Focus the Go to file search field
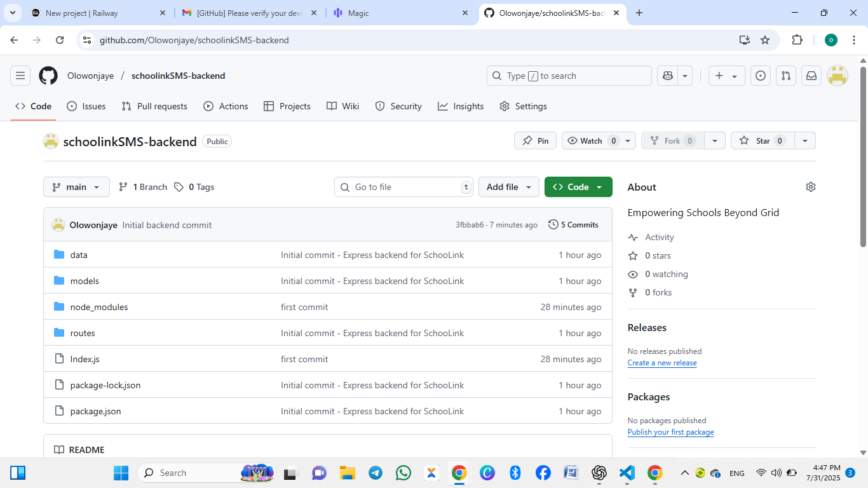The width and height of the screenshot is (868, 488). coord(404,187)
